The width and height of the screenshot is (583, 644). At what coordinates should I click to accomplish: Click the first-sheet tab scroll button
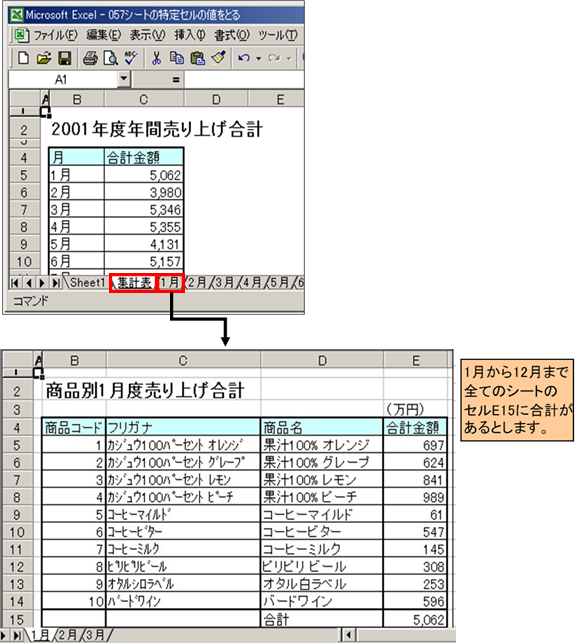pos(15,283)
